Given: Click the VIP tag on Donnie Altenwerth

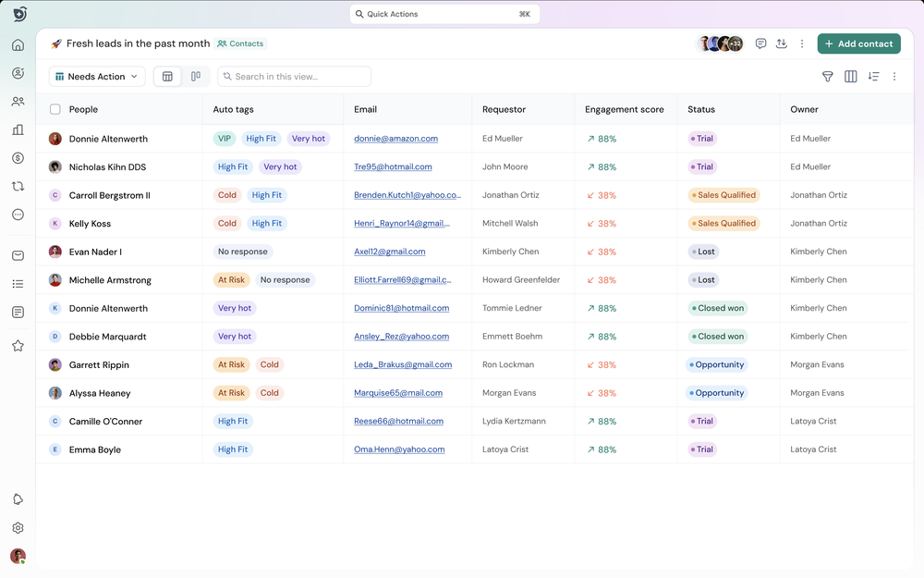Looking at the screenshot, I should click(225, 139).
